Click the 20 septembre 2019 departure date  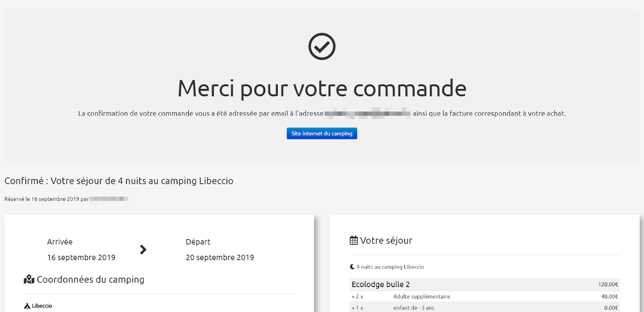coord(220,258)
